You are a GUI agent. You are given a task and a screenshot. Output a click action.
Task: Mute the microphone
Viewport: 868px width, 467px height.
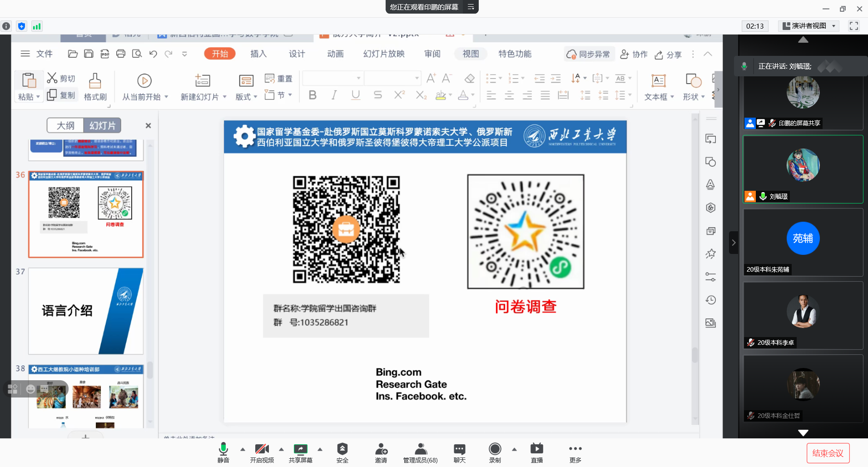pos(223,449)
